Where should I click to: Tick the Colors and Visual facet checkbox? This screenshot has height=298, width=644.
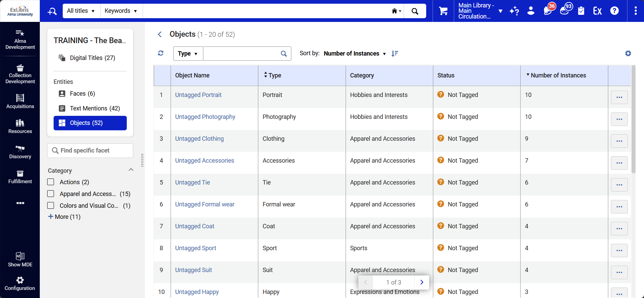(51, 206)
